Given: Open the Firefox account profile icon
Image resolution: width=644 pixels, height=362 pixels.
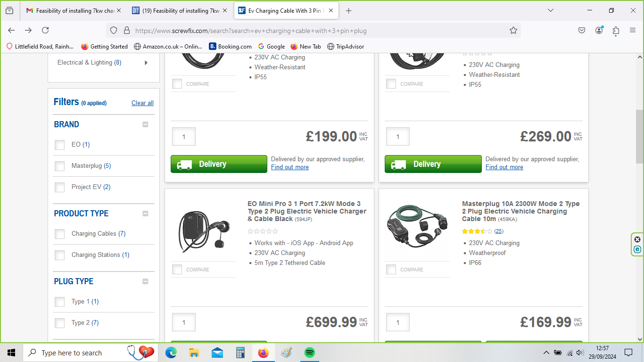Looking at the screenshot, I should point(599,30).
